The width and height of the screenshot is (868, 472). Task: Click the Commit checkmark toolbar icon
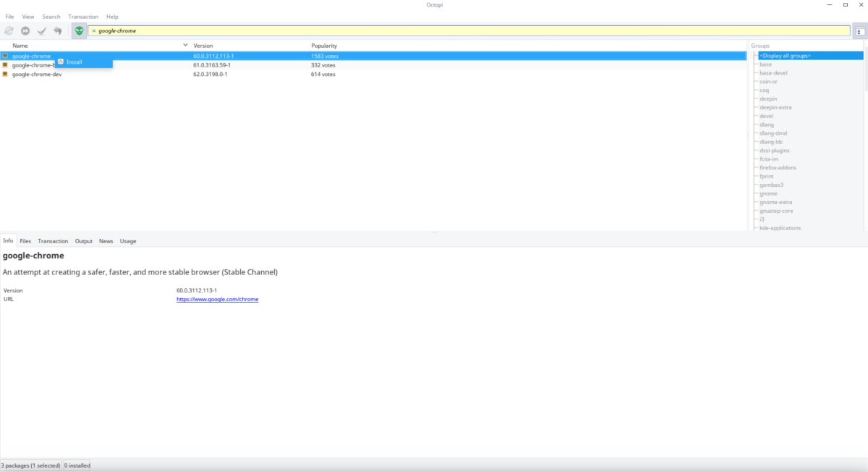42,30
